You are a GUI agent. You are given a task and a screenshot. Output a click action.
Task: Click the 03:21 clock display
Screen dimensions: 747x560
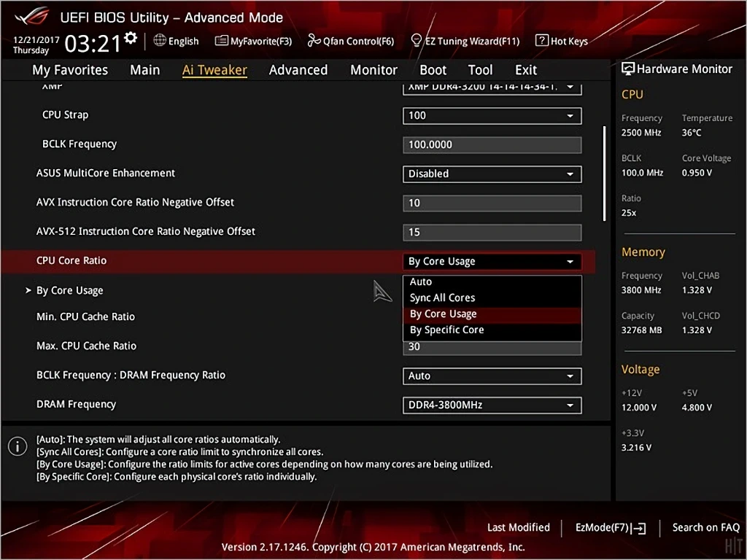[x=93, y=44]
